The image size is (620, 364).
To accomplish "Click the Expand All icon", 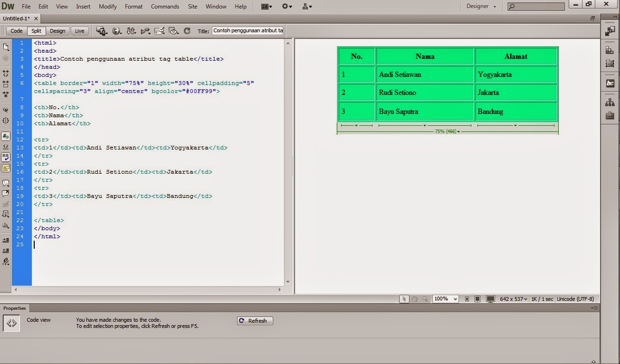I will pyautogui.click(x=6, y=94).
